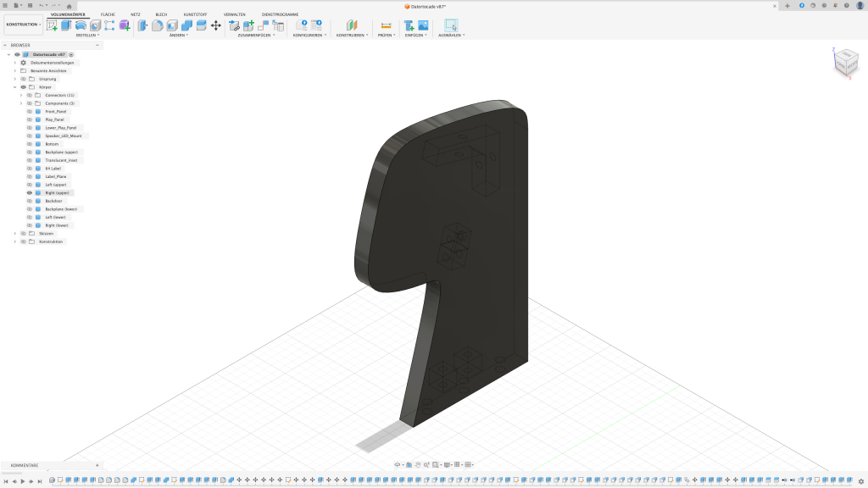Switch to the Fläche tab

108,14
